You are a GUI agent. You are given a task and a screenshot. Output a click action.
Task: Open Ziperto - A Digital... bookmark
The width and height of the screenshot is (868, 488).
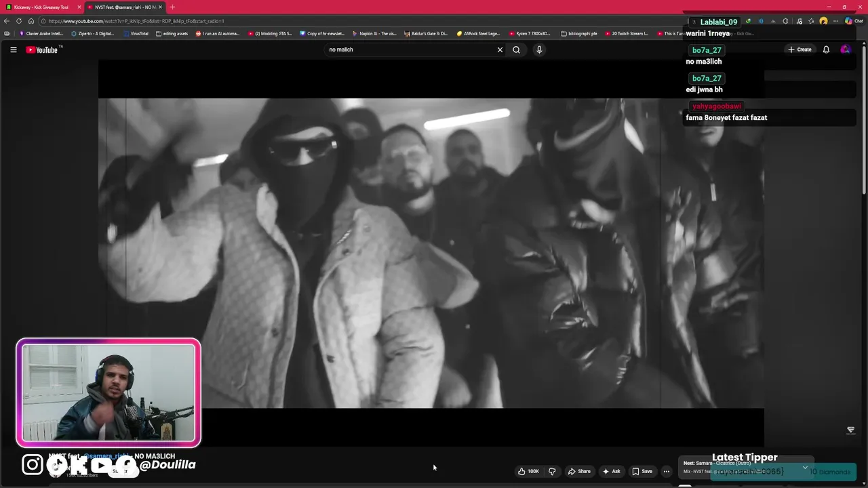click(x=93, y=33)
